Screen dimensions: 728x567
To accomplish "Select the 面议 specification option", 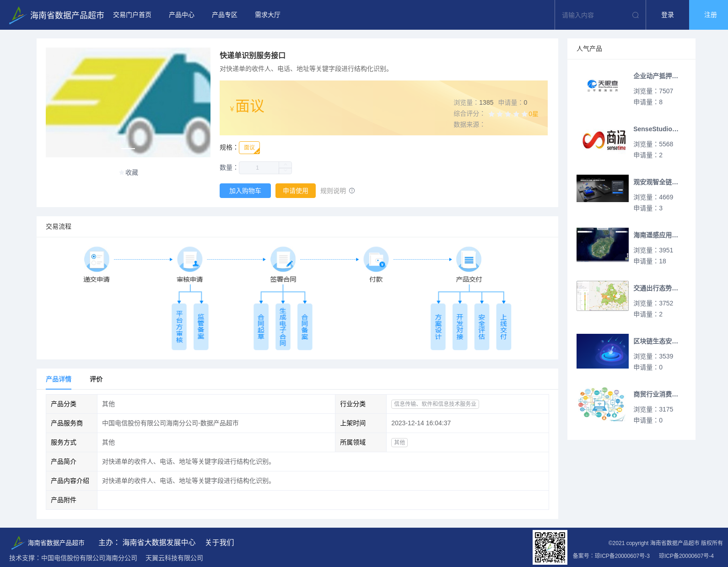I will pos(249,148).
